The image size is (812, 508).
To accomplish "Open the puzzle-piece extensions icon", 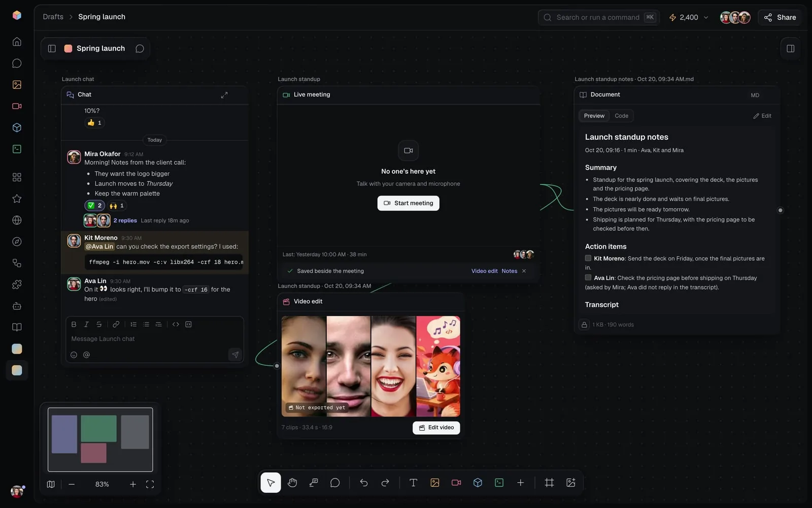I will [x=17, y=284].
